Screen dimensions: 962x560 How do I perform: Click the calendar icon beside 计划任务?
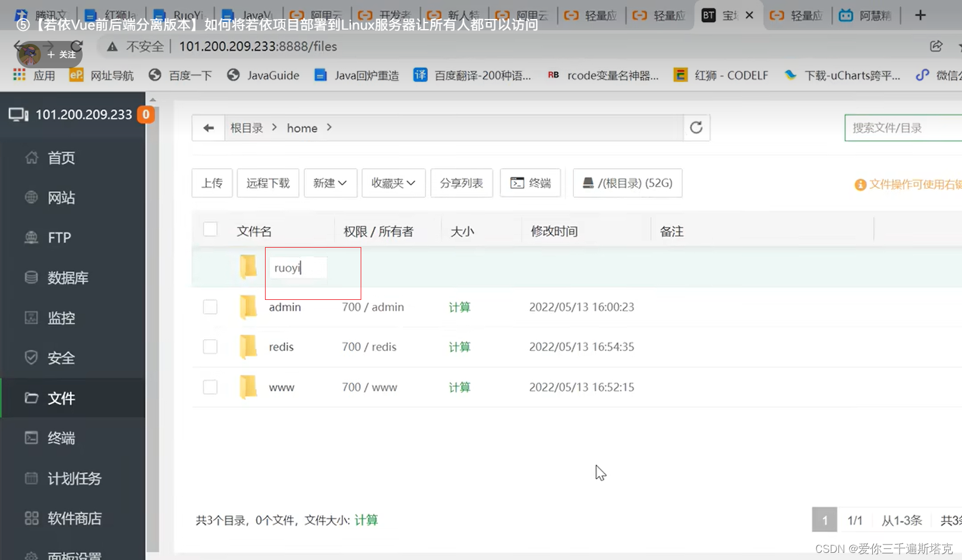pyautogui.click(x=31, y=478)
